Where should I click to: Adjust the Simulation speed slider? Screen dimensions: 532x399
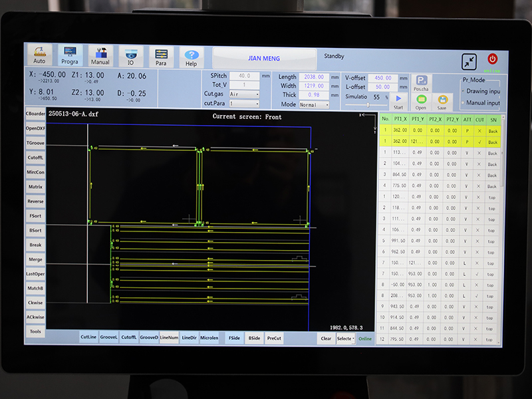(x=367, y=105)
